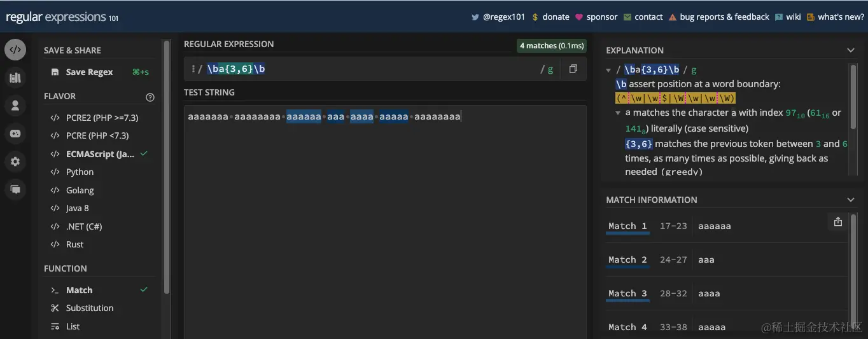Click the PCRE2 code bracket icon

click(55, 118)
